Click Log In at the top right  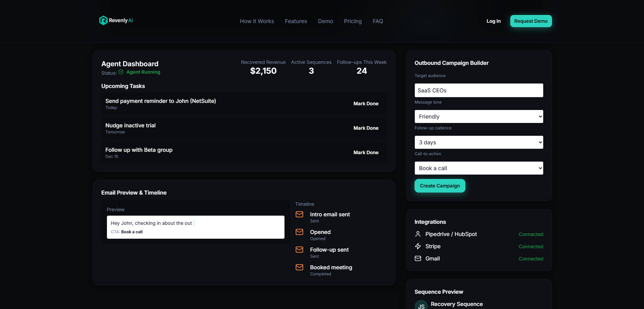click(493, 21)
